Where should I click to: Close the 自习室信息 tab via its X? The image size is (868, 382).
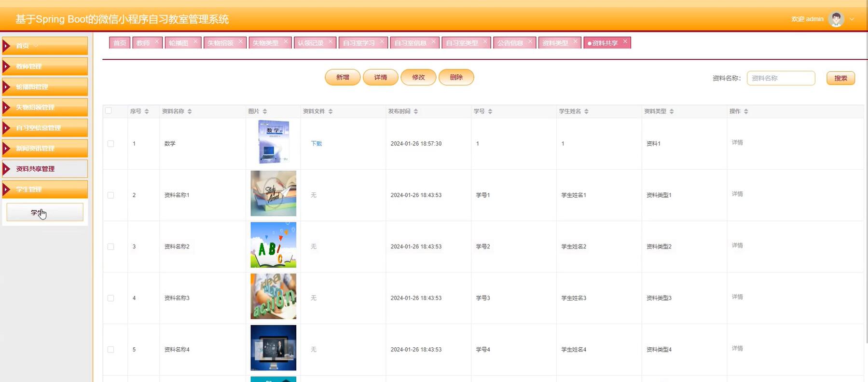[433, 41]
